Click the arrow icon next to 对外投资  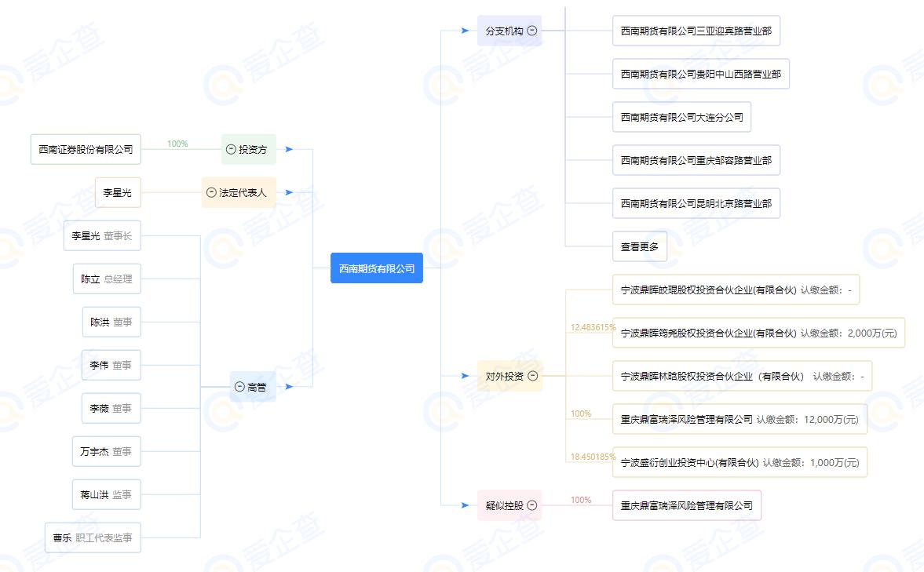coord(466,375)
